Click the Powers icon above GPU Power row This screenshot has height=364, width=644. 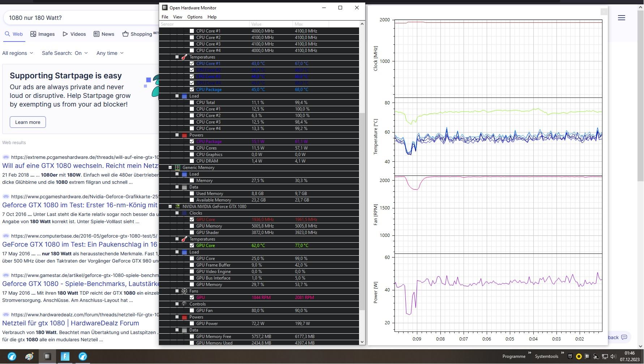184,317
